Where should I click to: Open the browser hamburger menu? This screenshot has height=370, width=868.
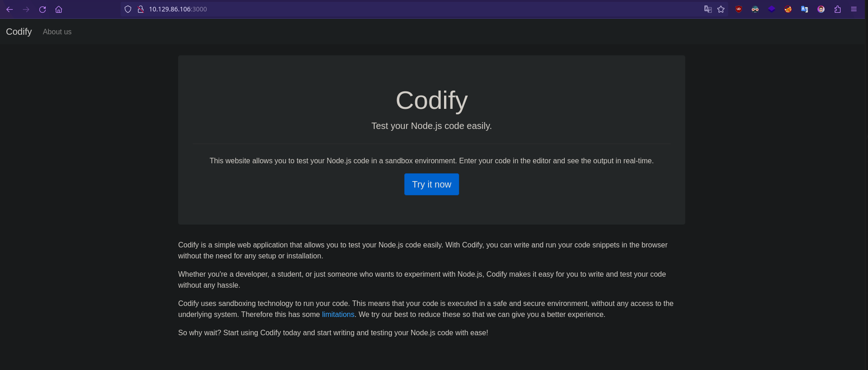854,9
